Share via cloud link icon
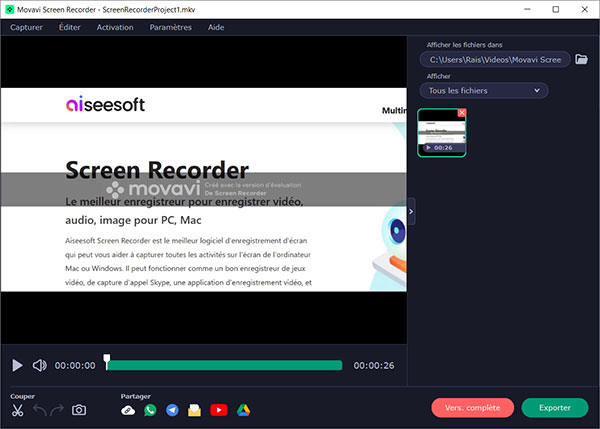 tap(128, 410)
